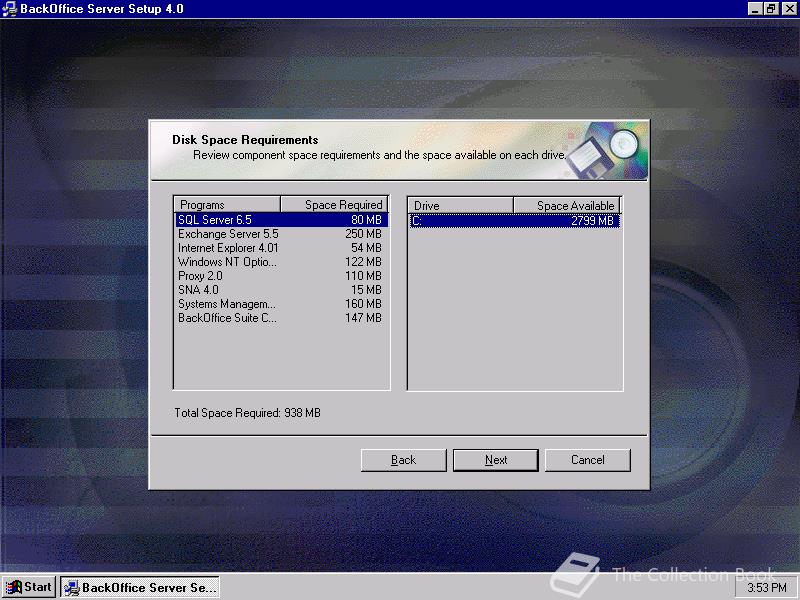Click the Next button

(x=495, y=460)
